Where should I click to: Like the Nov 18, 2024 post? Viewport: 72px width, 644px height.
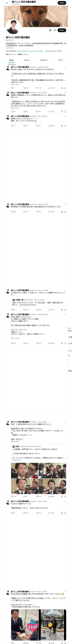pyautogui.click(x=37, y=343)
